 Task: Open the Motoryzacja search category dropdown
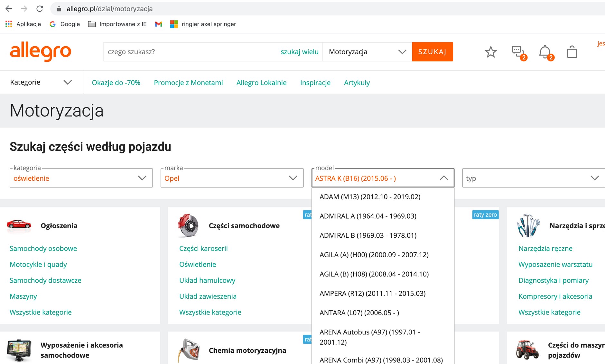(x=367, y=52)
